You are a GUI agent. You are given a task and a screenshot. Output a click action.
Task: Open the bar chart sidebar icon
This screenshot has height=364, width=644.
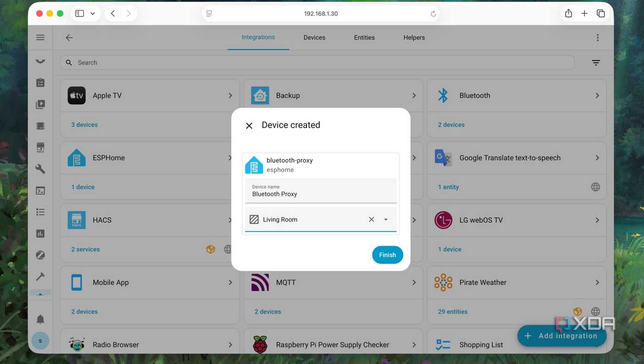pos(40,233)
